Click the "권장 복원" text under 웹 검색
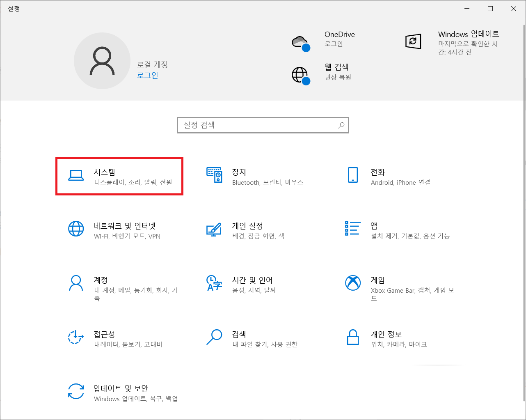Screen dimensions: 526x420 338,77
